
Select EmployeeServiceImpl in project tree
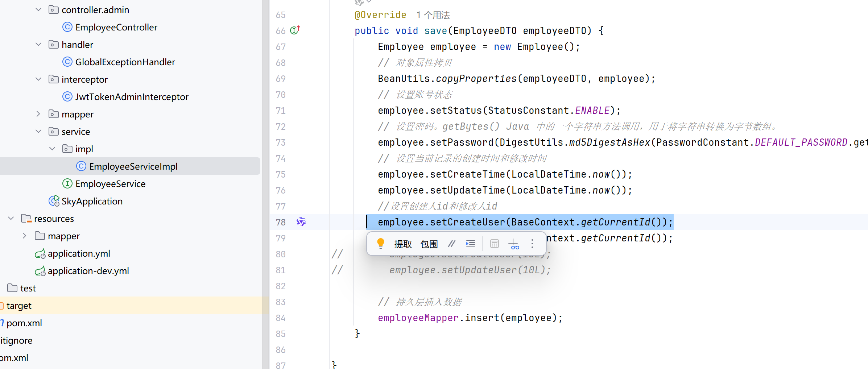pos(130,166)
